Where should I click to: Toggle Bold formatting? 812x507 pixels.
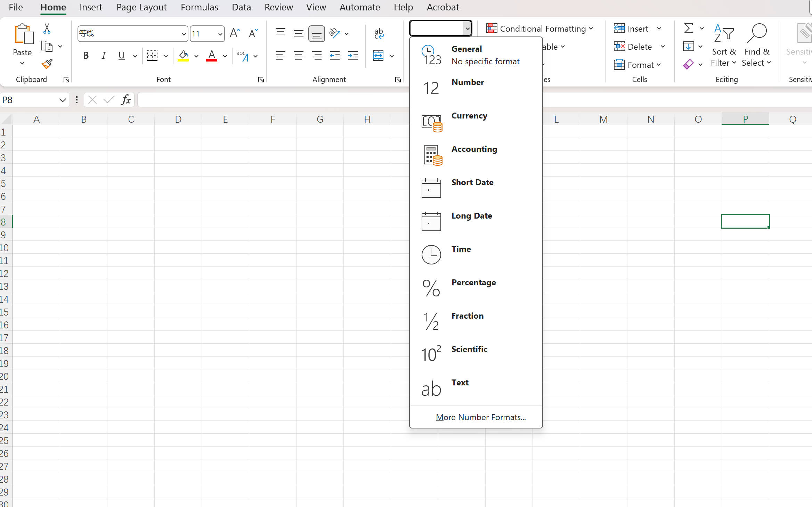coord(86,56)
